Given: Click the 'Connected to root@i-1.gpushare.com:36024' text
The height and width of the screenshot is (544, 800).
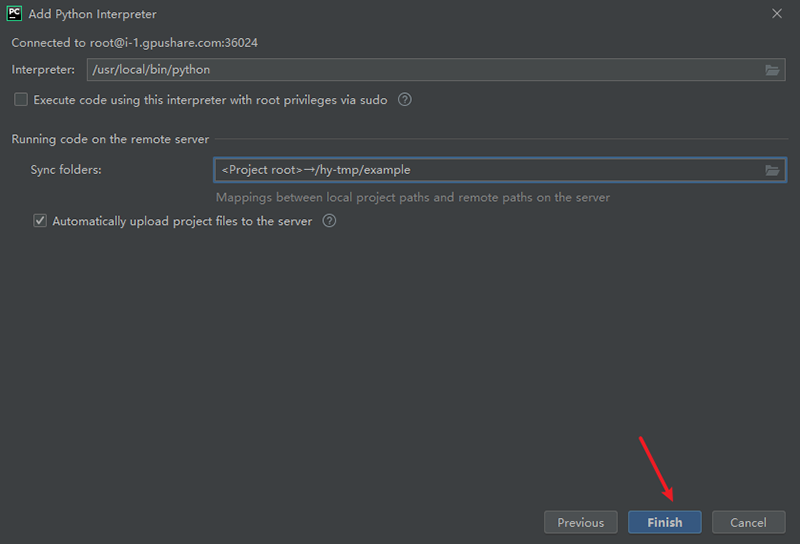Looking at the screenshot, I should (x=135, y=43).
